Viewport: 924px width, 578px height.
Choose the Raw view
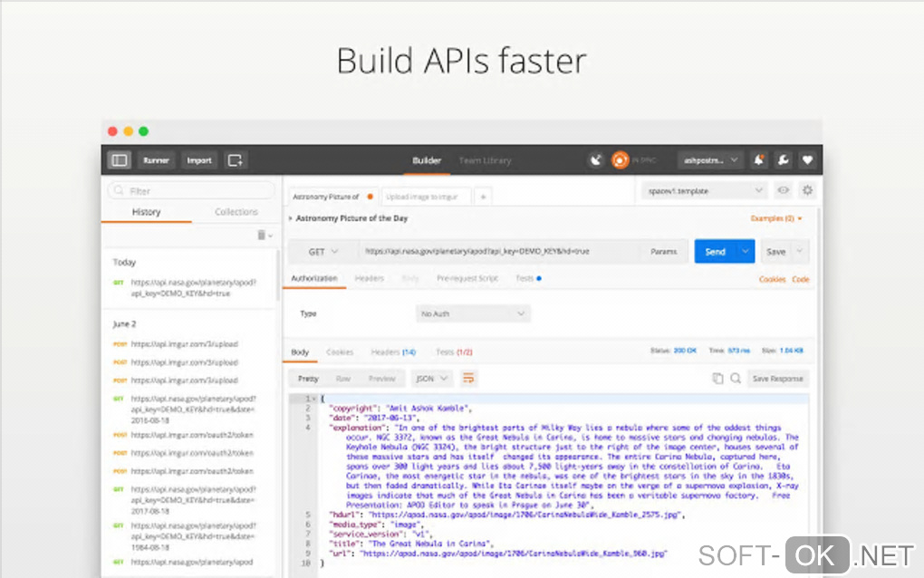click(343, 379)
